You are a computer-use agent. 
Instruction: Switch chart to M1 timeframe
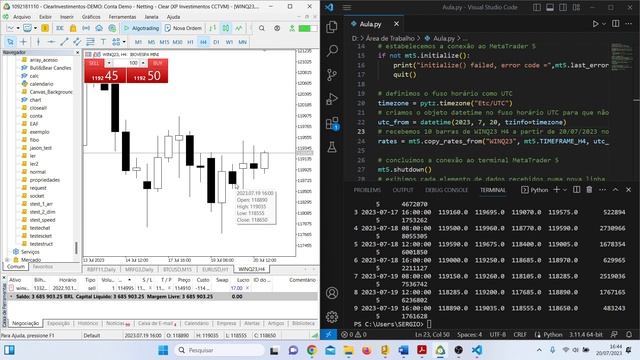138,42
